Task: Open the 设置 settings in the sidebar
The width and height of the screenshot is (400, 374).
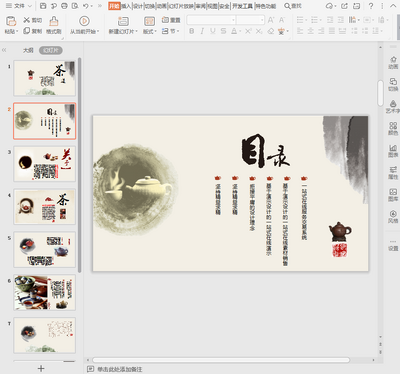Action: (x=393, y=245)
